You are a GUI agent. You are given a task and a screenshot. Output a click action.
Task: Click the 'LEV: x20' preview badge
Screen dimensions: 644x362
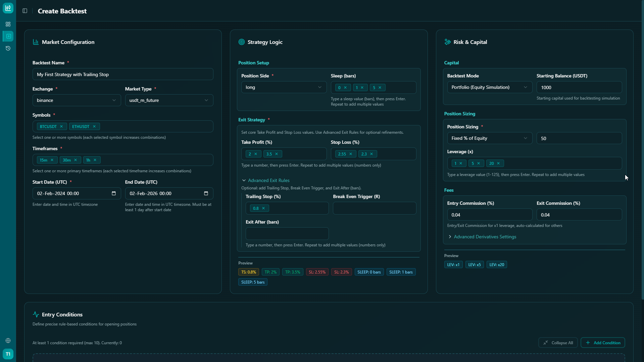[x=497, y=265]
